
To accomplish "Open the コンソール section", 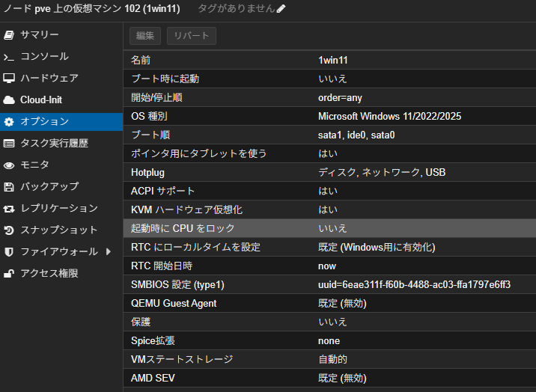I will [61, 57].
